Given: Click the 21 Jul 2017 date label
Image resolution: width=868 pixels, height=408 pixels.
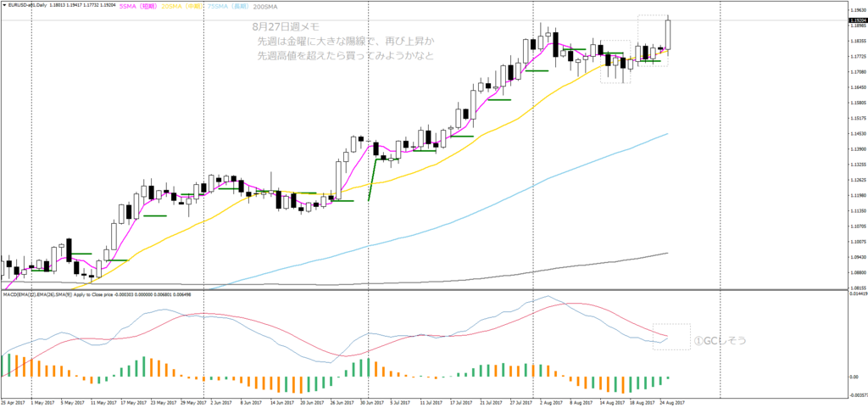Looking at the screenshot, I should pyautogui.click(x=491, y=403).
